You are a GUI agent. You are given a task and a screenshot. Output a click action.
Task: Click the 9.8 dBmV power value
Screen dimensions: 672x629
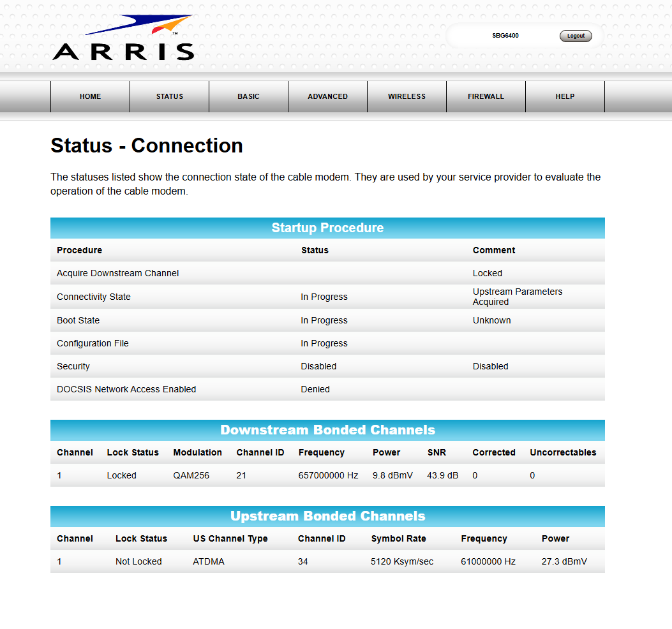(x=392, y=476)
